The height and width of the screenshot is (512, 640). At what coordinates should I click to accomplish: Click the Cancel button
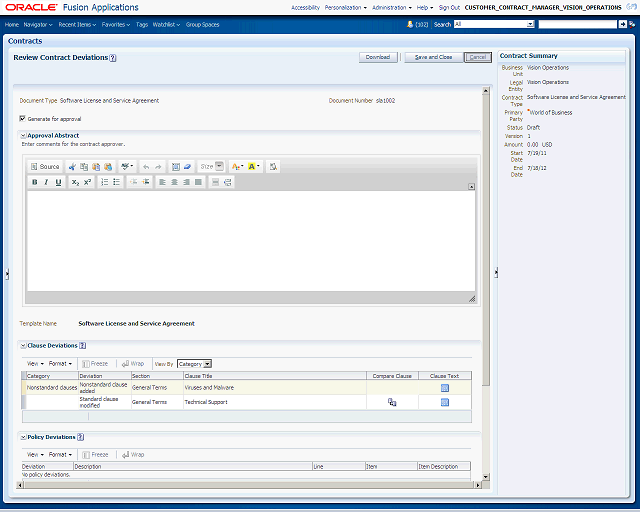tap(478, 57)
